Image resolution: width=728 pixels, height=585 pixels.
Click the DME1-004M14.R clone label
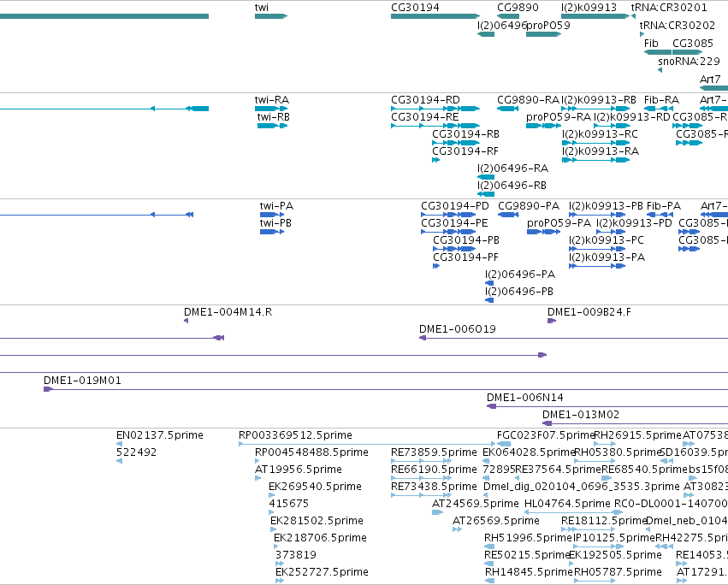228,312
